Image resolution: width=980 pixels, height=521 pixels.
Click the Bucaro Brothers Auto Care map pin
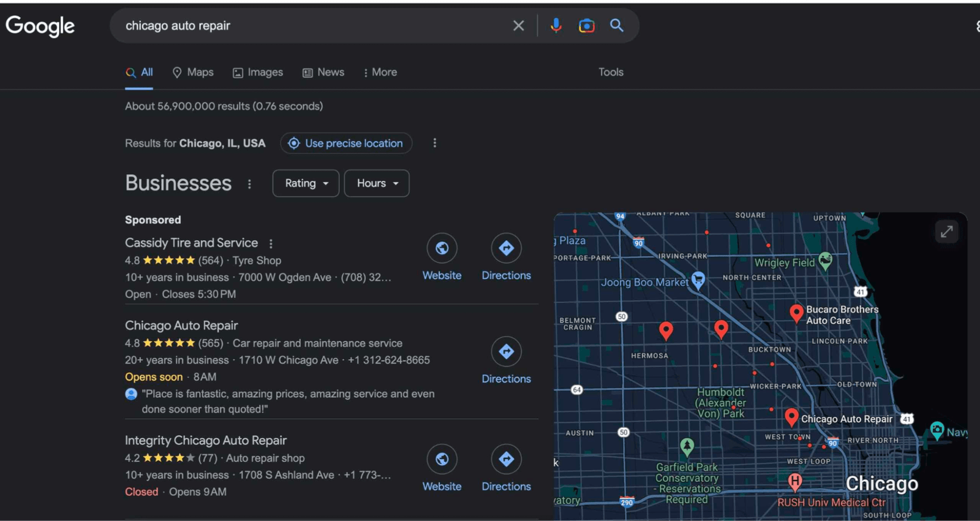pyautogui.click(x=796, y=313)
